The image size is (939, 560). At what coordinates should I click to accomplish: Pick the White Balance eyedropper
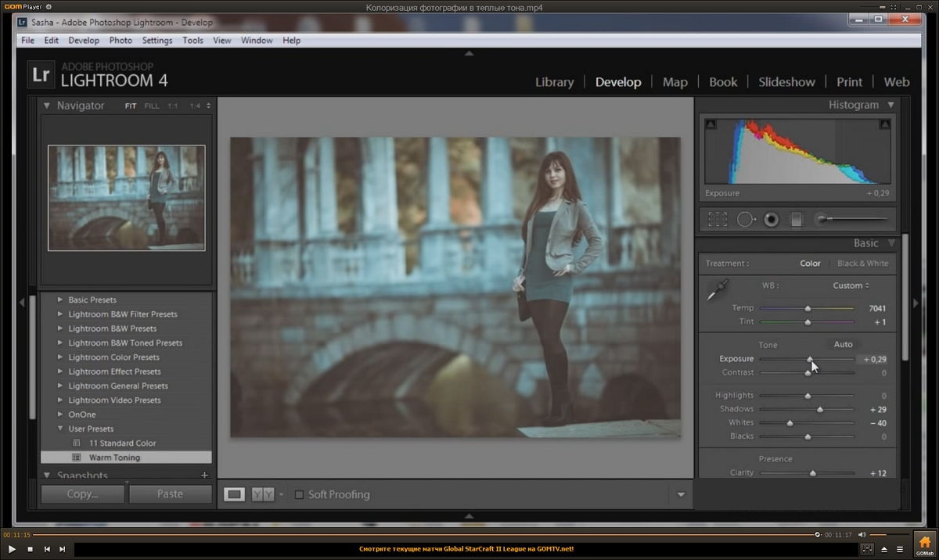[x=718, y=290]
